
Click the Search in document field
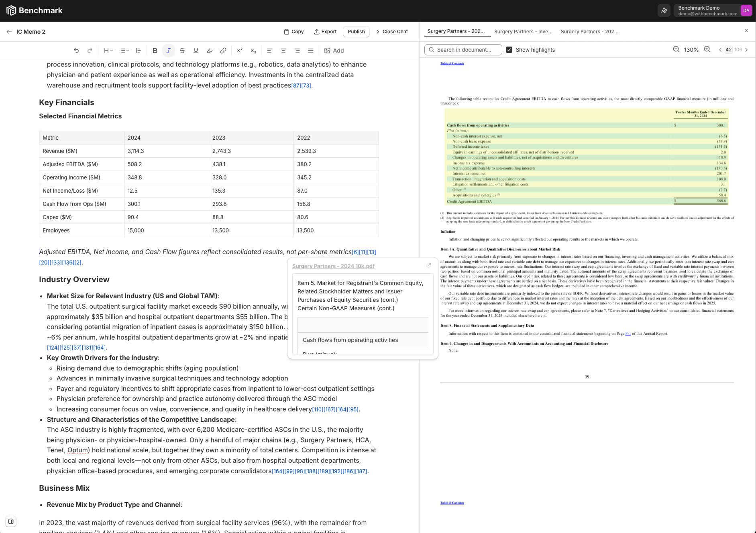click(464, 50)
